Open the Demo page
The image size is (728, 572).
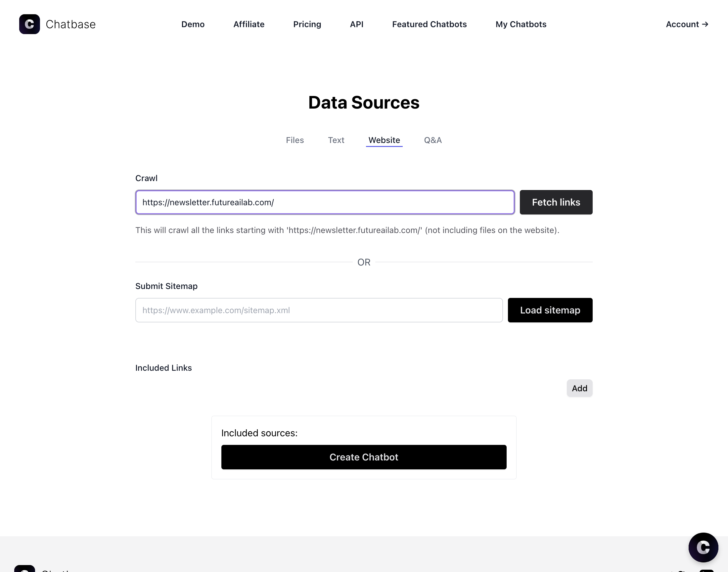pyautogui.click(x=193, y=24)
